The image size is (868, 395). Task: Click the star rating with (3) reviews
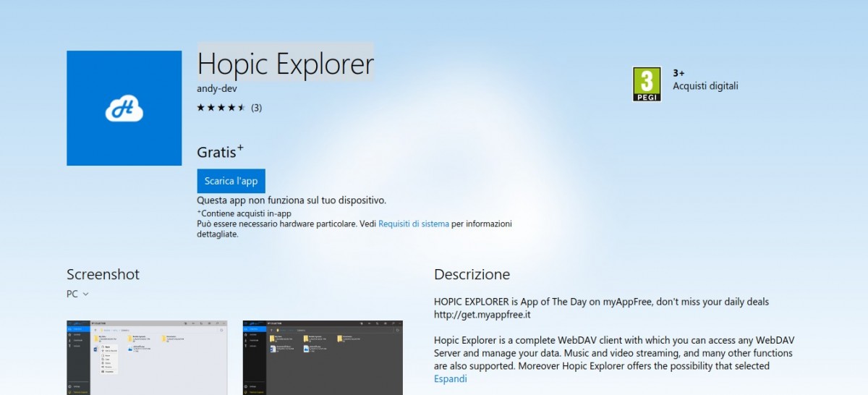[229, 108]
